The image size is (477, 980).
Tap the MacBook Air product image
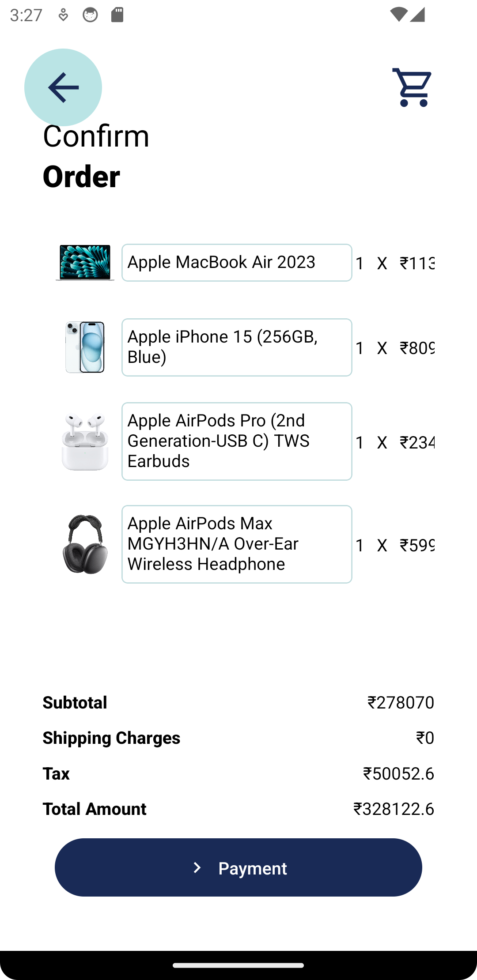tap(85, 263)
